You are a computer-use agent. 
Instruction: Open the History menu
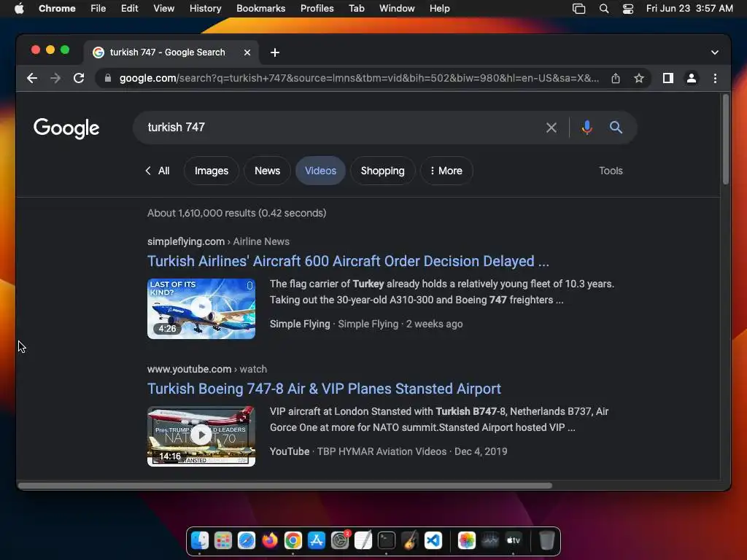(205, 8)
